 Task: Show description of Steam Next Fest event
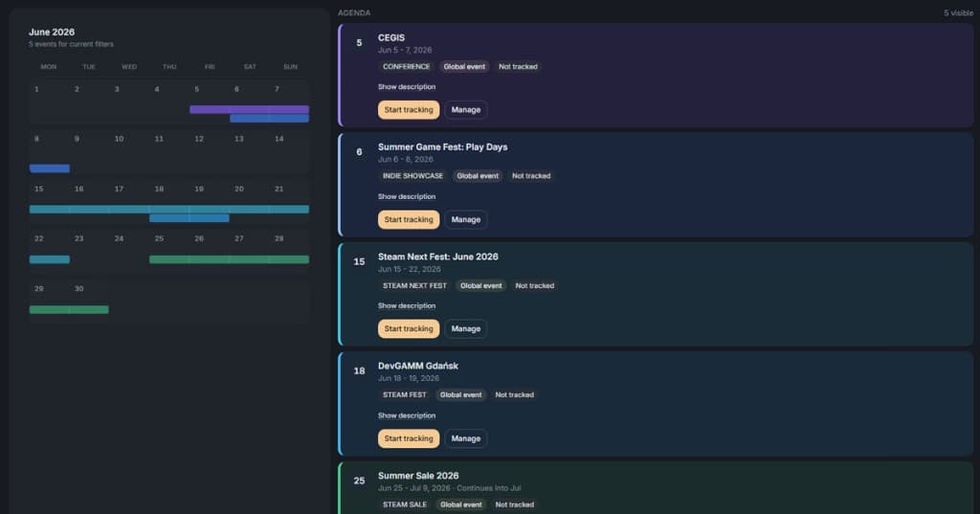(x=406, y=305)
